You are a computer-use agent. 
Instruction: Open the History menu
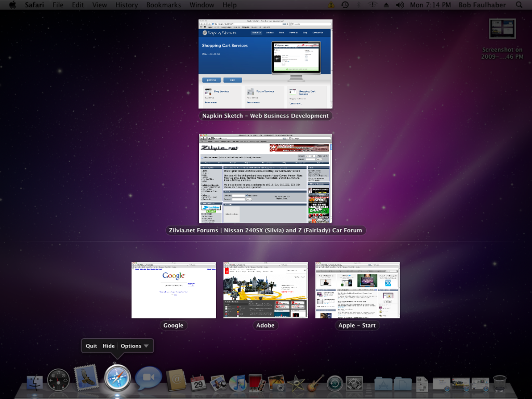[127, 5]
